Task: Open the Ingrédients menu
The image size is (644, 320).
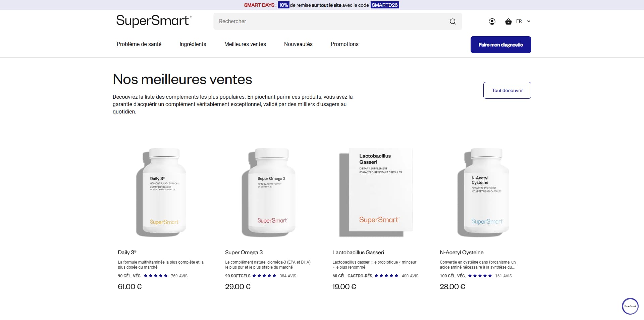Action: click(193, 44)
